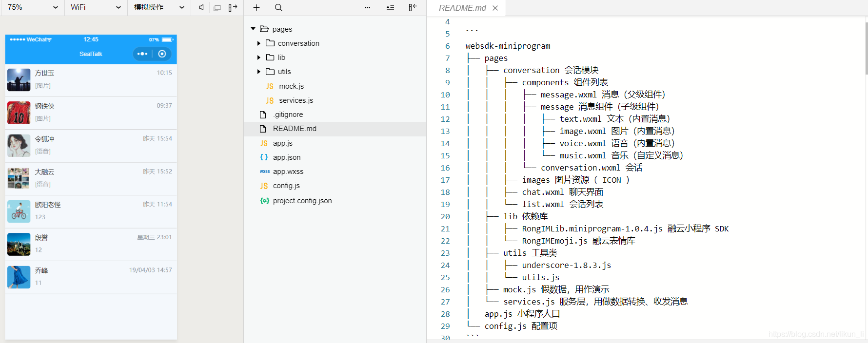Open the mini program menu dots button

[x=142, y=54]
